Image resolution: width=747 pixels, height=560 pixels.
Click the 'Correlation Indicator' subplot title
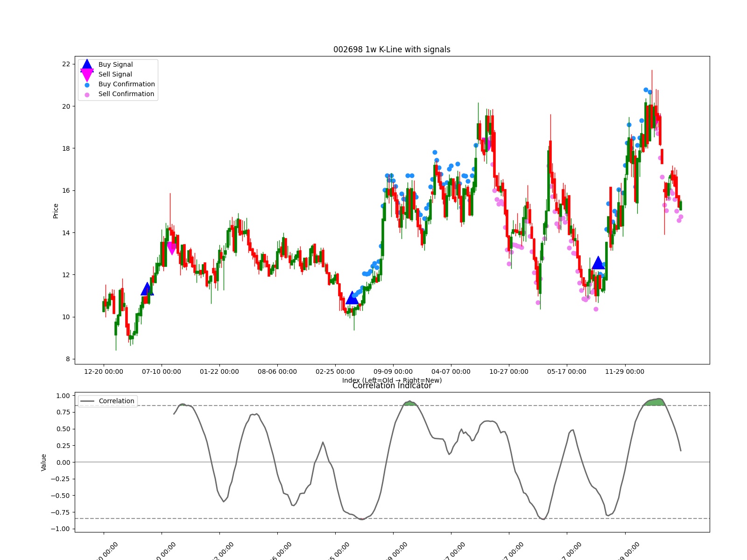392,386
